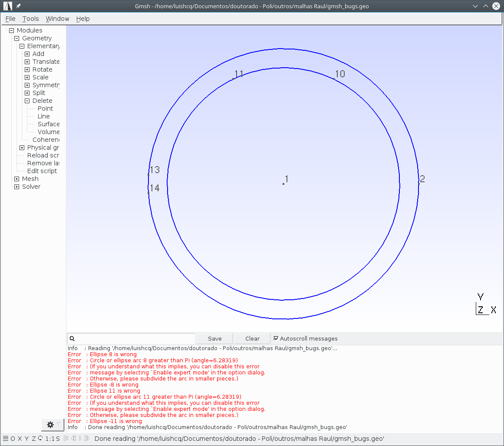Screen dimensions: 504x446
Task: Click point 1 at circle center
Action: [283, 184]
